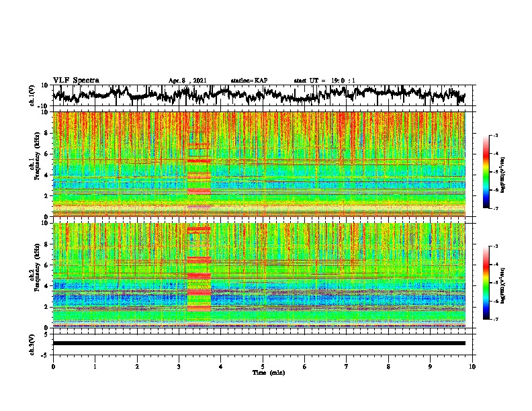Image resolution: width=532 pixels, height=411 pixels.
Task: Click the "6" tick on time axis
Action: point(305,367)
